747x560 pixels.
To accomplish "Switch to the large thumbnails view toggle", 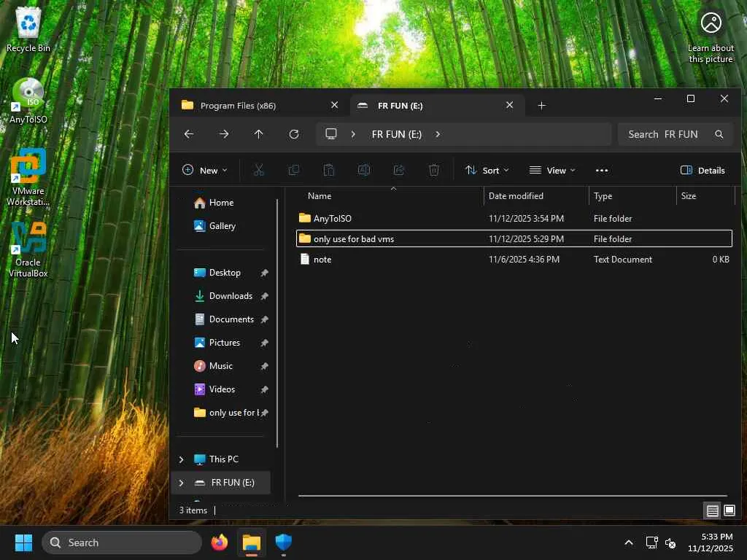I will [729, 510].
